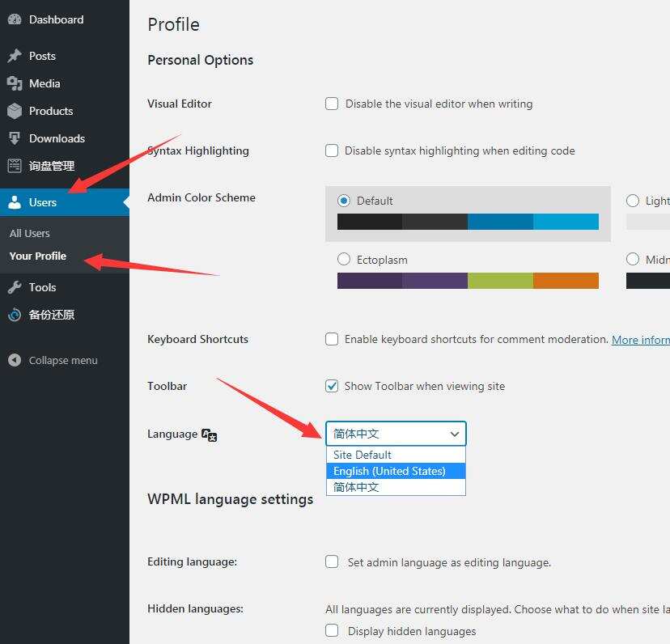Click the 备份还原 backup icon
Viewport: 670px width, 644px height.
coord(15,315)
